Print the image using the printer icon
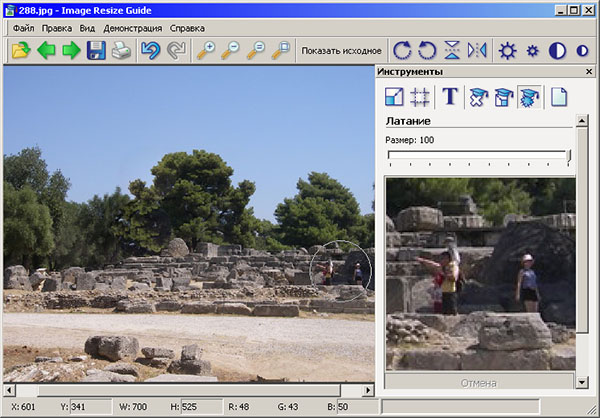This screenshot has height=418, width=600. pos(121,50)
